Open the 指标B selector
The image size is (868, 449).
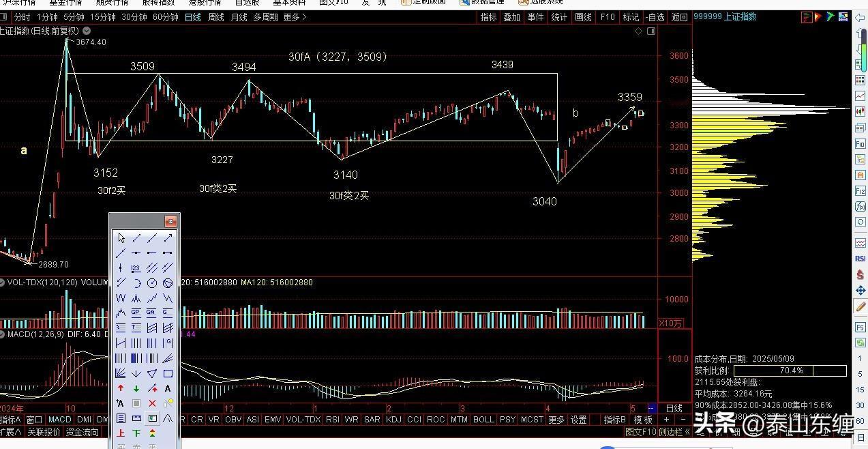[x=615, y=420]
